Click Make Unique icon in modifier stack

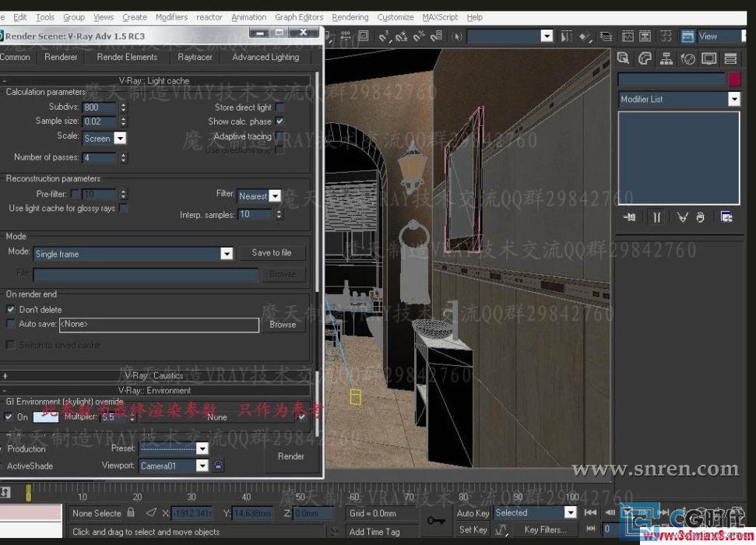[x=682, y=217]
